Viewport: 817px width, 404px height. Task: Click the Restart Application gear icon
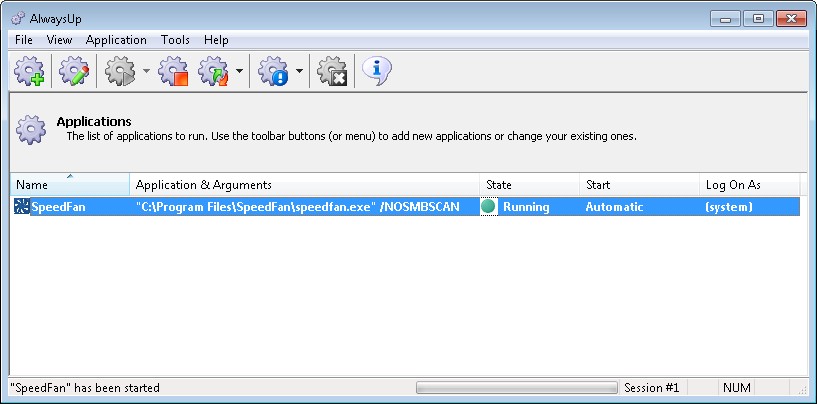point(213,71)
